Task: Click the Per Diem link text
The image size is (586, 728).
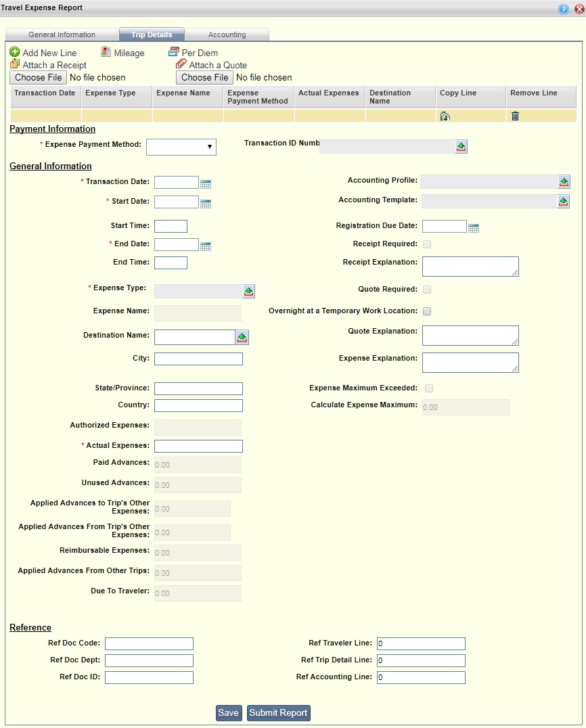Action: click(200, 53)
